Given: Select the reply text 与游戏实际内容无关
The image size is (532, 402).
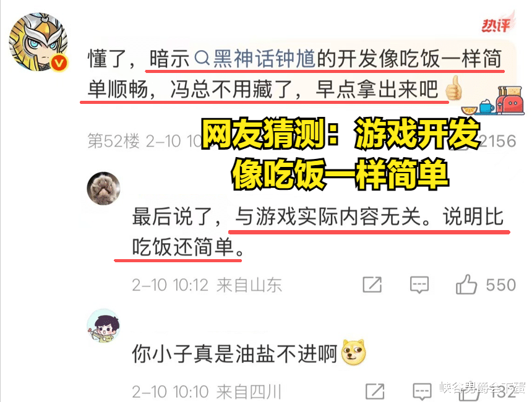Looking at the screenshot, I should pos(328,216).
